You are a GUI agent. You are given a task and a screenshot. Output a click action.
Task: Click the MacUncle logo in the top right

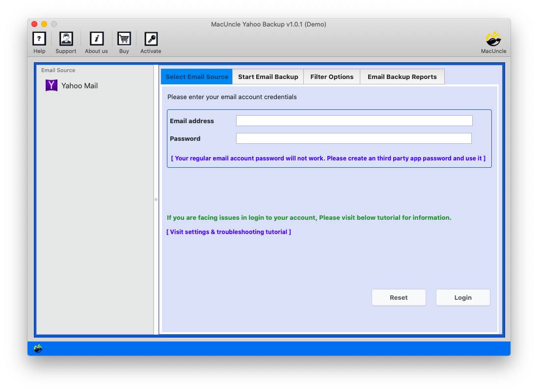tap(493, 42)
